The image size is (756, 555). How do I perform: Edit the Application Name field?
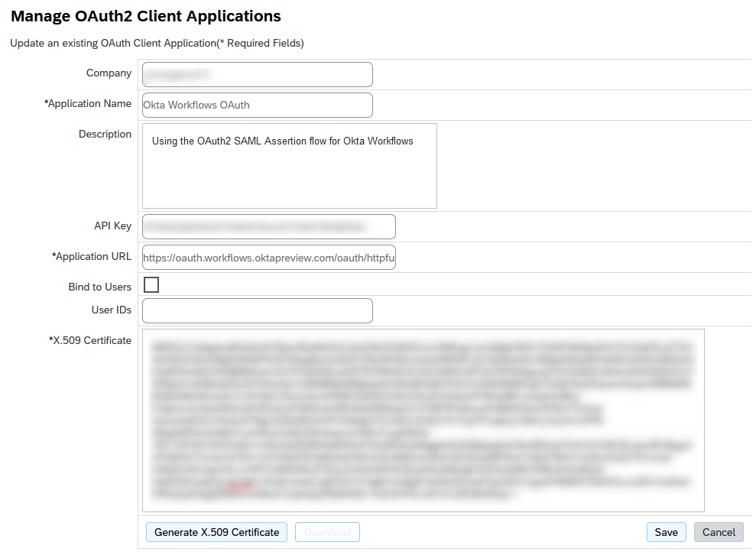coord(258,105)
